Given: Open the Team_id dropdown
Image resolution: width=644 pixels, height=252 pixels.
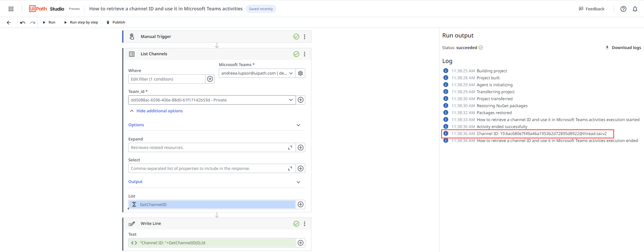Looking at the screenshot, I should click(212, 100).
